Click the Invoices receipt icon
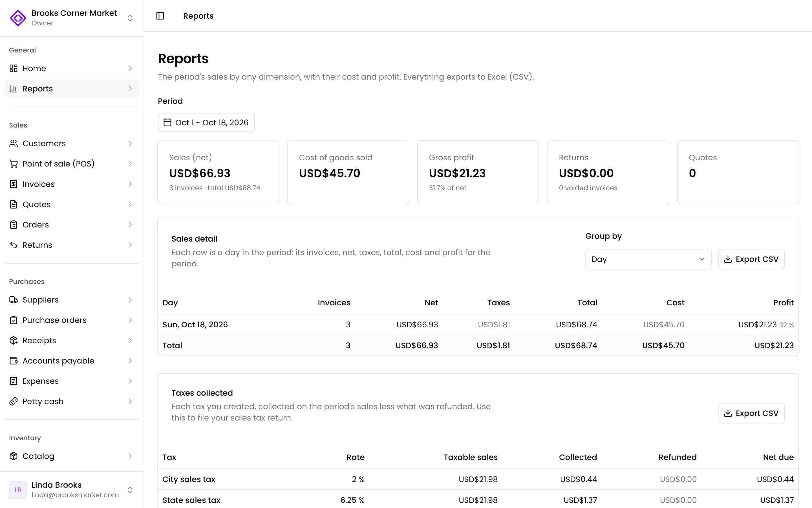 (14, 184)
